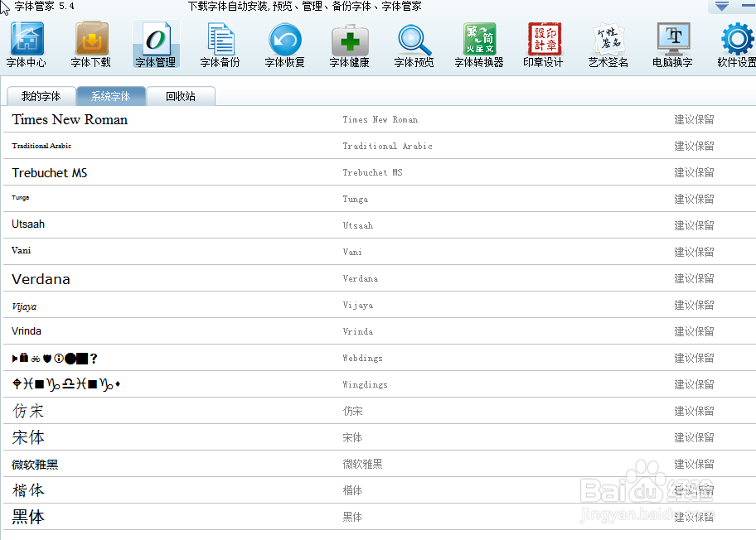Click 建议保留 in the Webdings row

pyautogui.click(x=694, y=358)
